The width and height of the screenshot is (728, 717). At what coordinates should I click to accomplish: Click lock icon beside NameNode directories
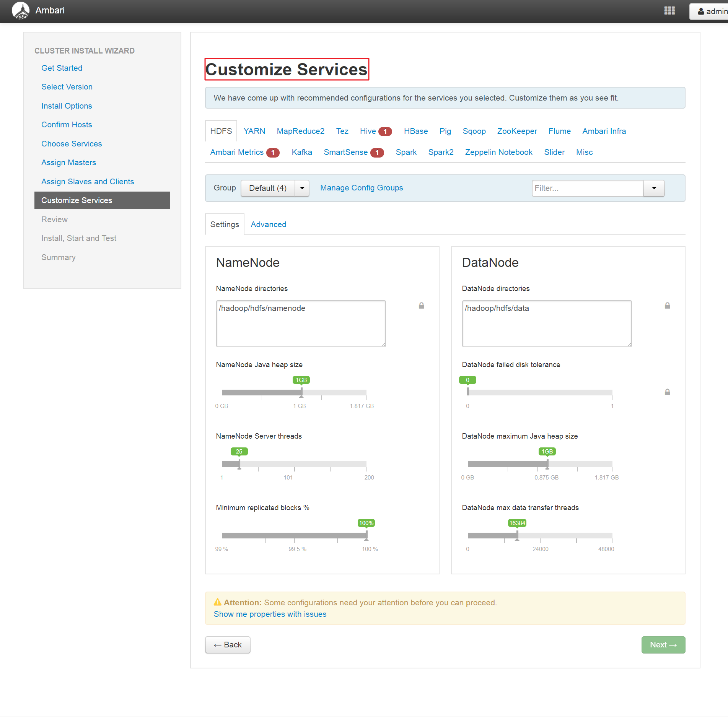(x=421, y=306)
